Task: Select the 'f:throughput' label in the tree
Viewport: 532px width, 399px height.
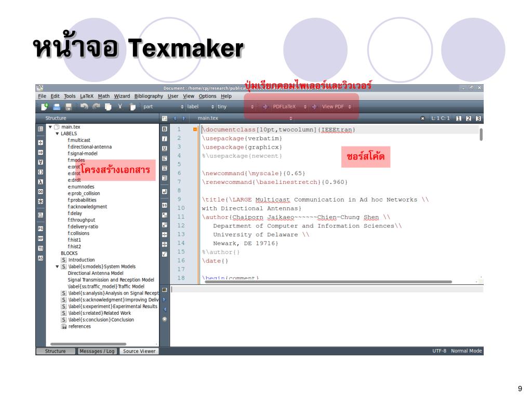Action: pos(82,220)
